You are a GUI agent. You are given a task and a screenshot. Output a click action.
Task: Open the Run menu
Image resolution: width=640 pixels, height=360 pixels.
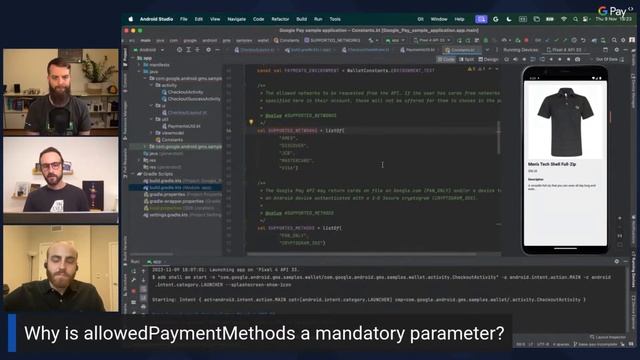318,19
